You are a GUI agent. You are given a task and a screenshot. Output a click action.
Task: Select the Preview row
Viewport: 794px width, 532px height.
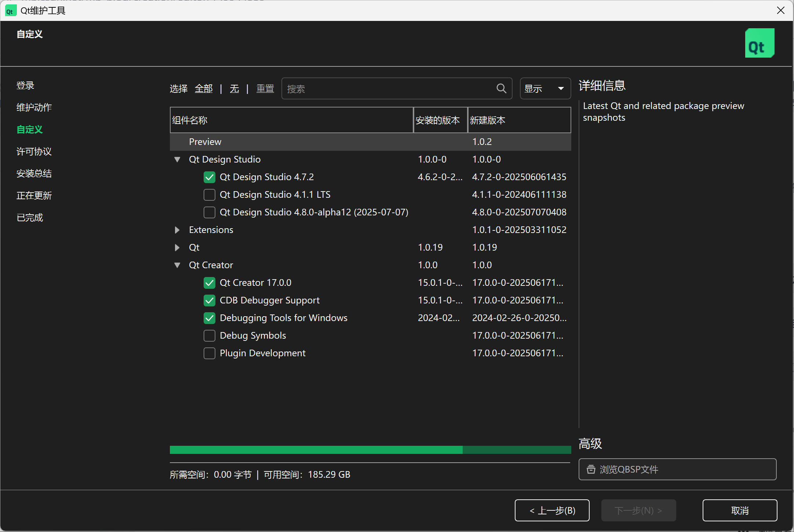click(x=370, y=142)
